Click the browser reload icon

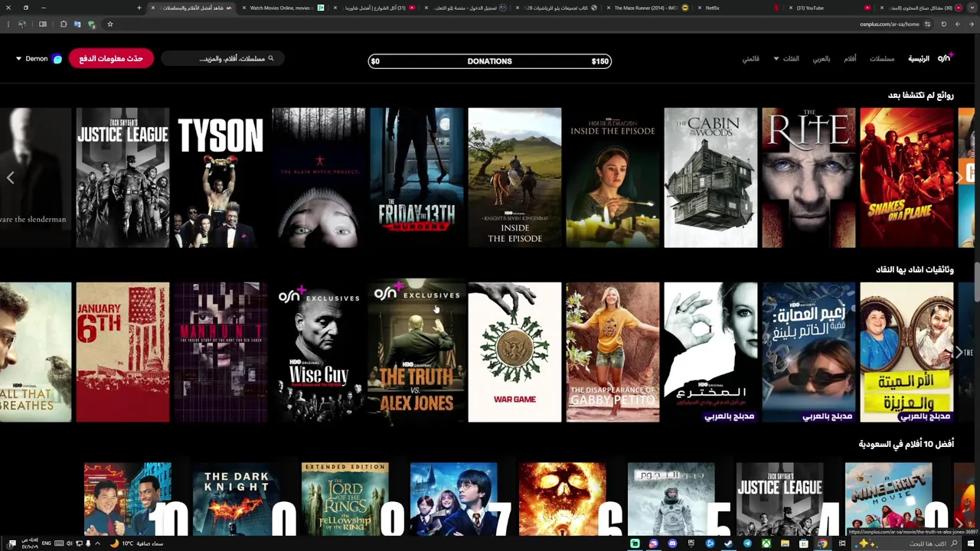click(943, 24)
